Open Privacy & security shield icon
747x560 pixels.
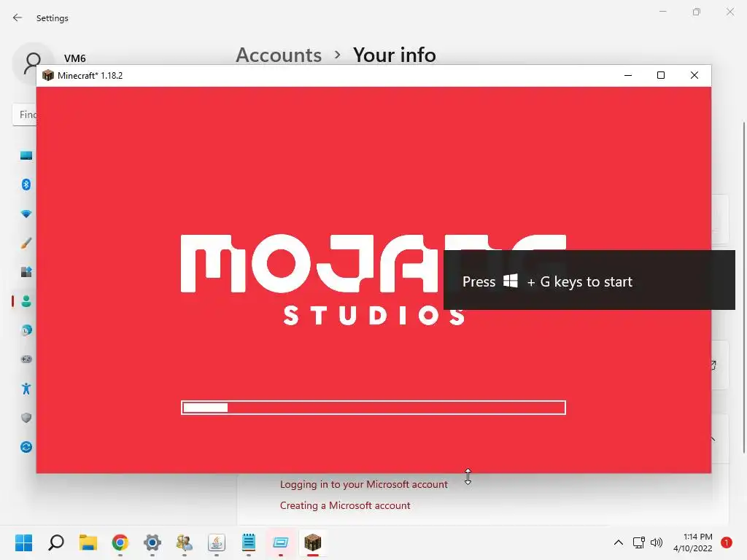point(26,418)
